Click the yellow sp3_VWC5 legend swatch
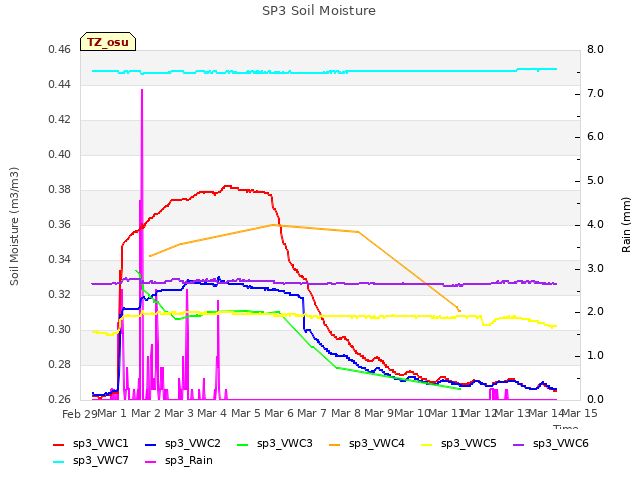640x480 pixels. 427,444
